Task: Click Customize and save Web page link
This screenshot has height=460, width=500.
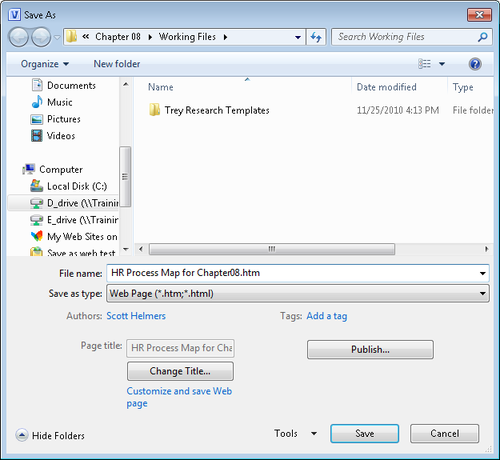Action: tap(179, 397)
